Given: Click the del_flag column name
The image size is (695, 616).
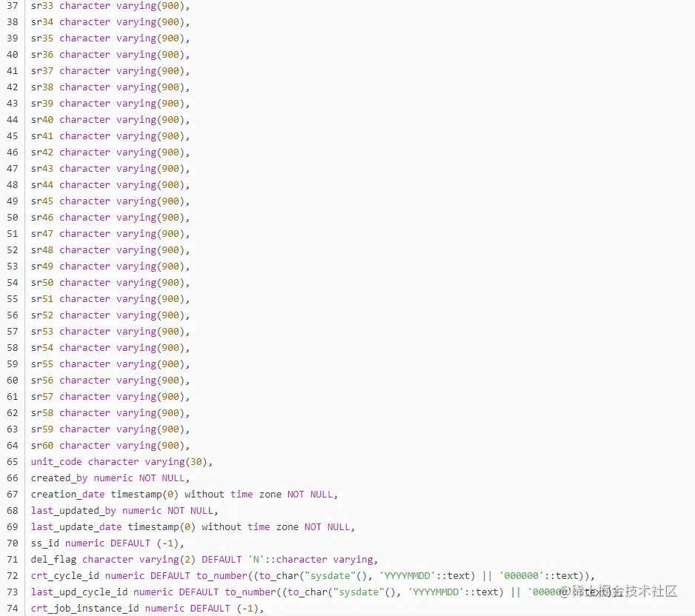Looking at the screenshot, I should [53, 560].
